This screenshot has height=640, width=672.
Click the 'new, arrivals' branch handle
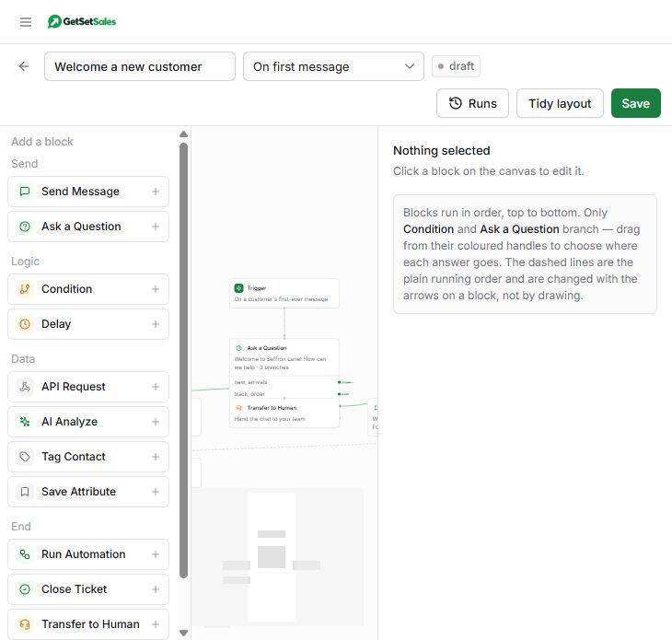339,382
